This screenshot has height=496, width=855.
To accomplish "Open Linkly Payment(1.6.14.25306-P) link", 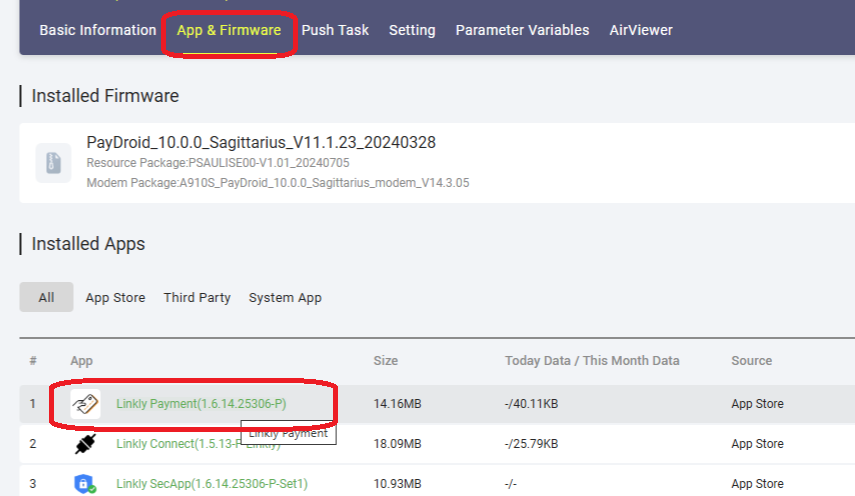I will 201,404.
